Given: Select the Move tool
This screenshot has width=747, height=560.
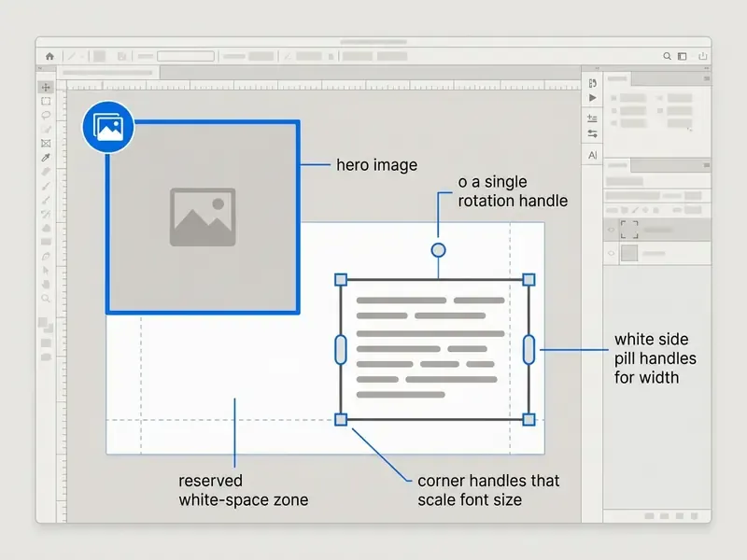Looking at the screenshot, I should click(46, 87).
